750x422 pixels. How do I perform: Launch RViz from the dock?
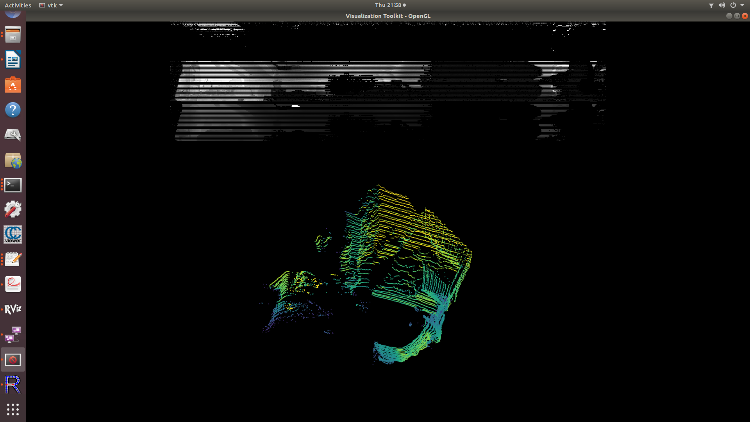pos(13,309)
